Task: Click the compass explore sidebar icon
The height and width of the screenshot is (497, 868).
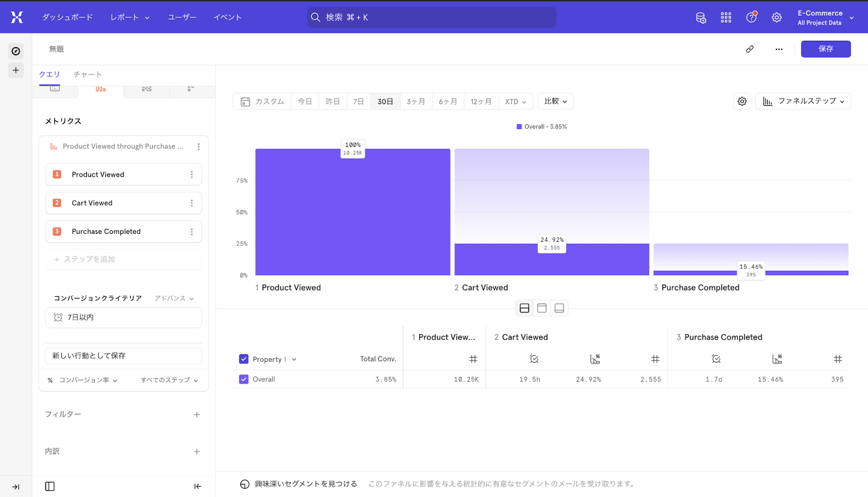Action: tap(16, 51)
